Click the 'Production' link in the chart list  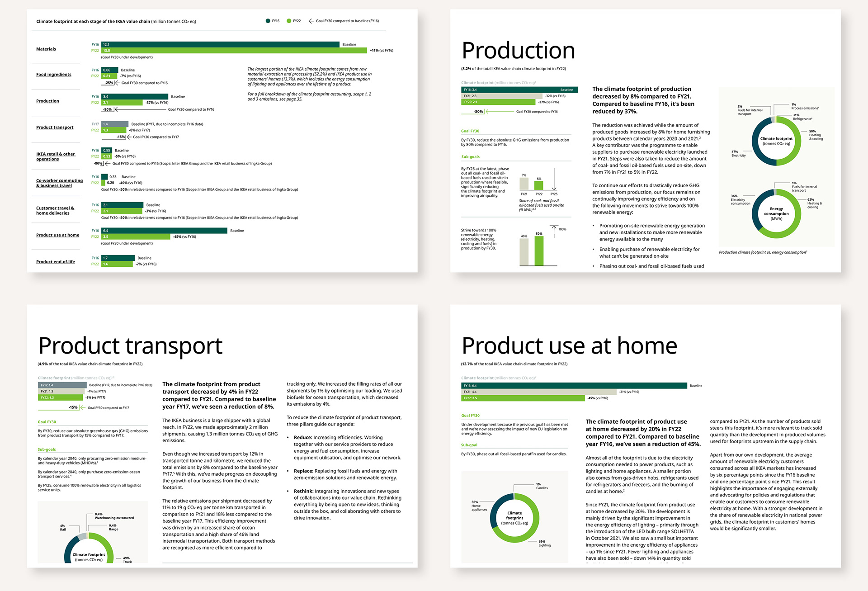click(47, 101)
